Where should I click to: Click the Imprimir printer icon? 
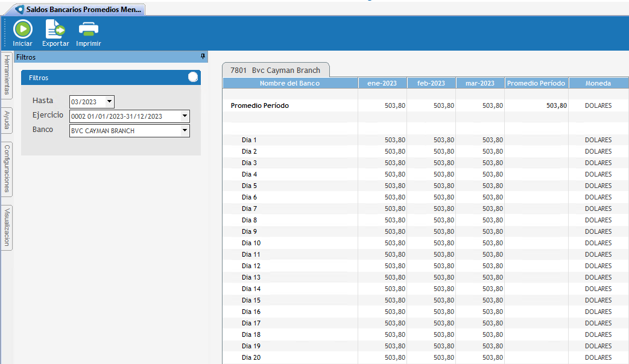[88, 30]
